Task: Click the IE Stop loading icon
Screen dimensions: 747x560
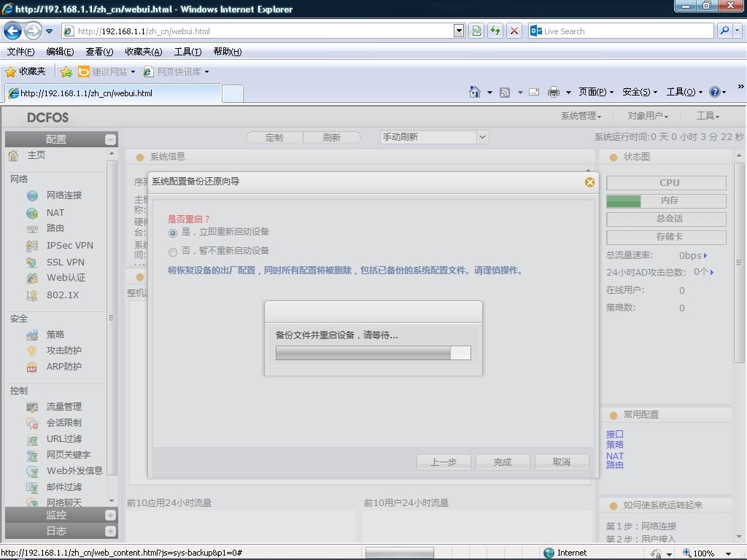Action: click(x=514, y=31)
